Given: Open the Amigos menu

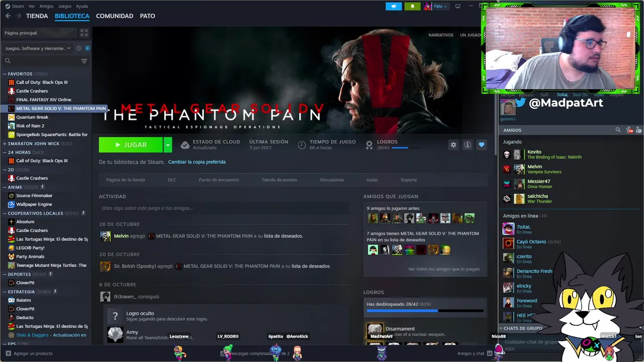Looking at the screenshot, I should pyautogui.click(x=46, y=6).
